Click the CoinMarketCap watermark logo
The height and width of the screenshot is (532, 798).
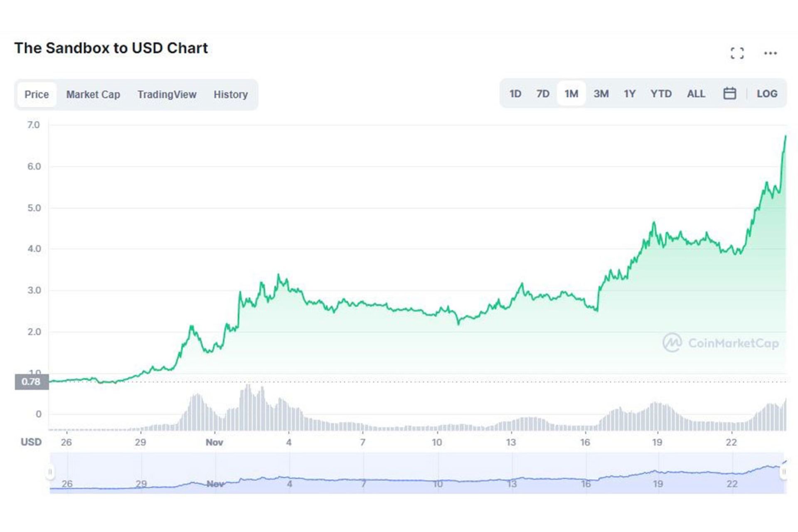(x=721, y=343)
